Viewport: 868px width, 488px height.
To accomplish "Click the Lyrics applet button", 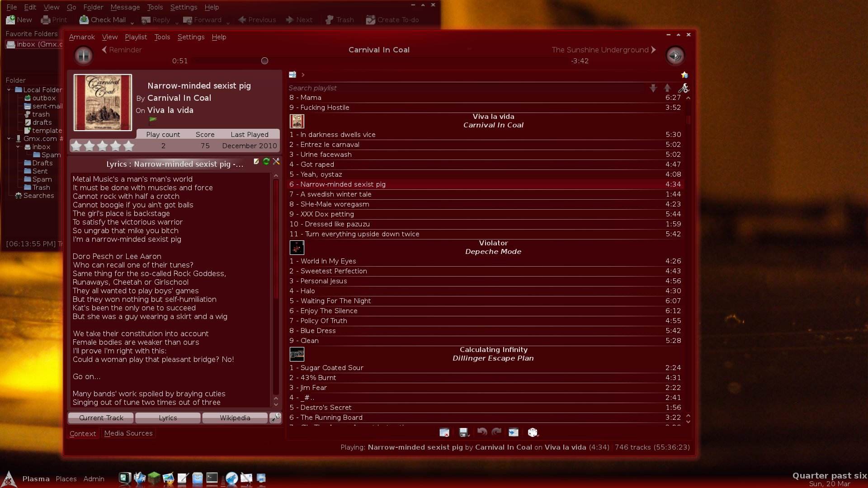I will (x=168, y=418).
